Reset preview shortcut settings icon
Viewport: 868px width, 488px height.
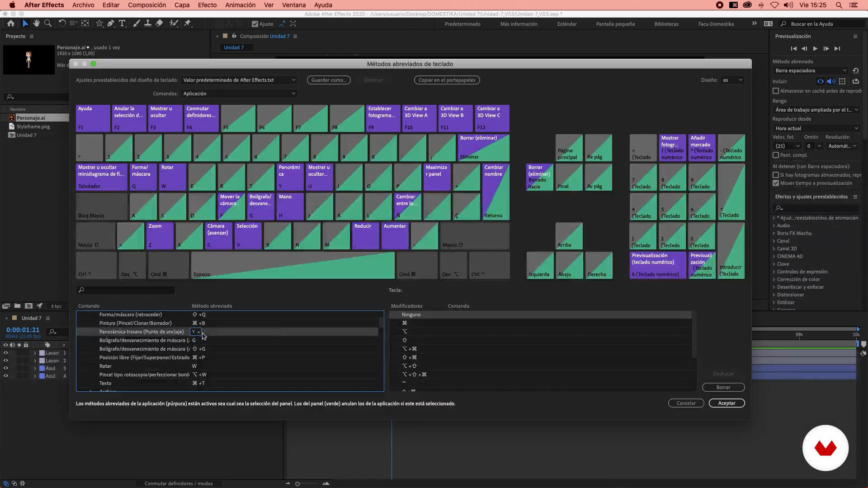click(x=855, y=70)
